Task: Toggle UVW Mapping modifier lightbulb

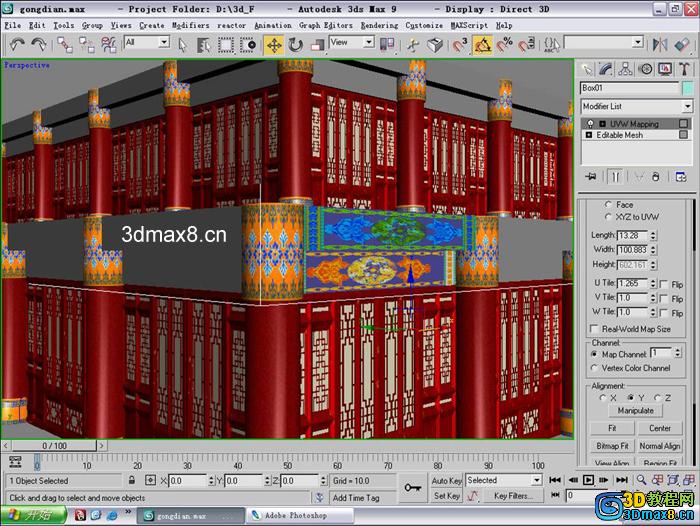Action: point(591,124)
